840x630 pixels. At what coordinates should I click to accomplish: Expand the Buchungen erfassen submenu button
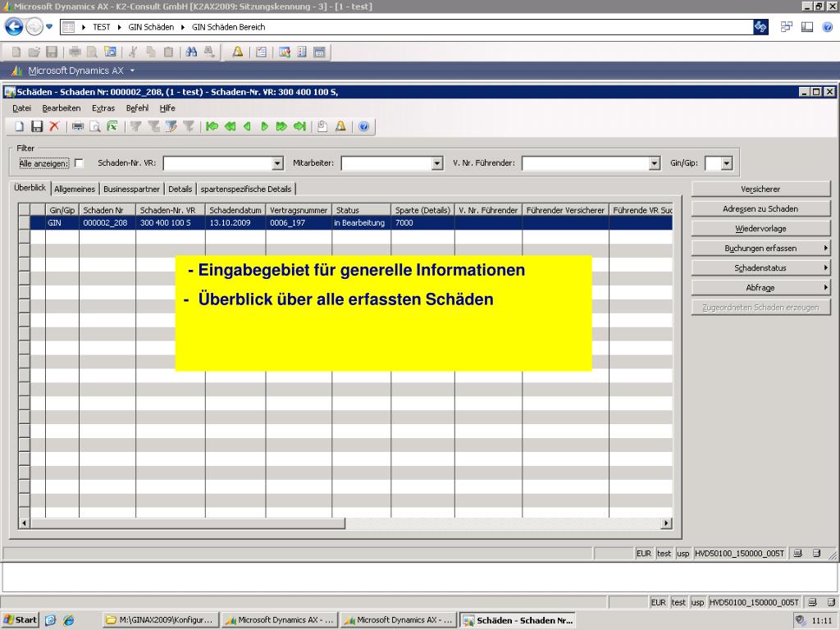coord(760,248)
